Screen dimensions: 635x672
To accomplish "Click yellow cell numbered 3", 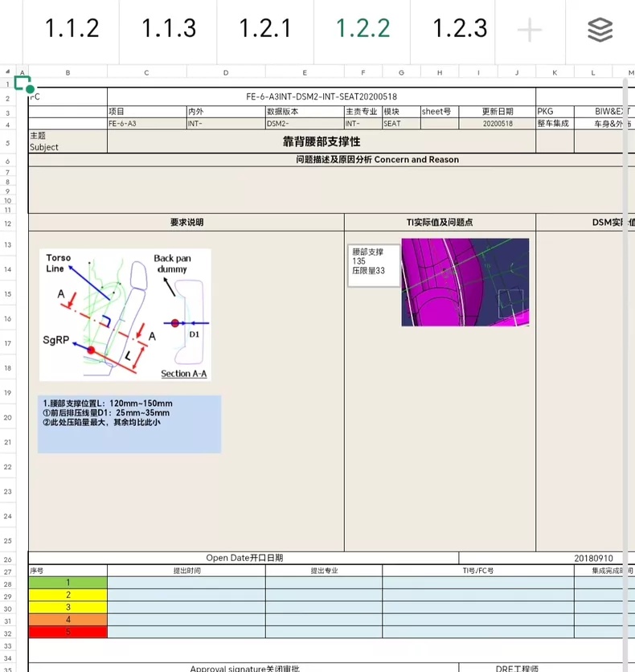I will (68, 607).
